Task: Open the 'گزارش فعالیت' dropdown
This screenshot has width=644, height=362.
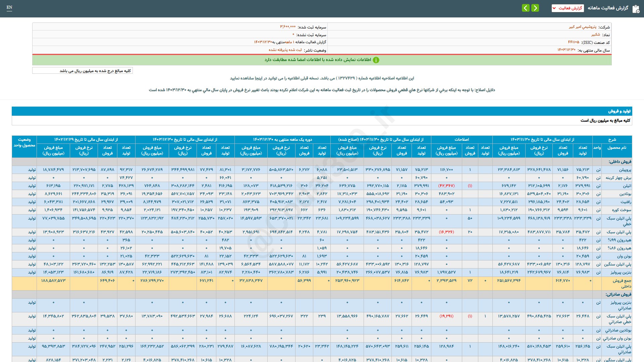Action: coord(568,8)
